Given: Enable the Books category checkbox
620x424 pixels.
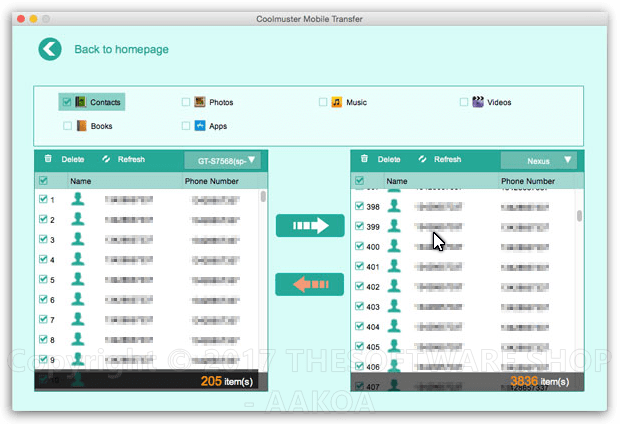Looking at the screenshot, I should [x=67, y=126].
